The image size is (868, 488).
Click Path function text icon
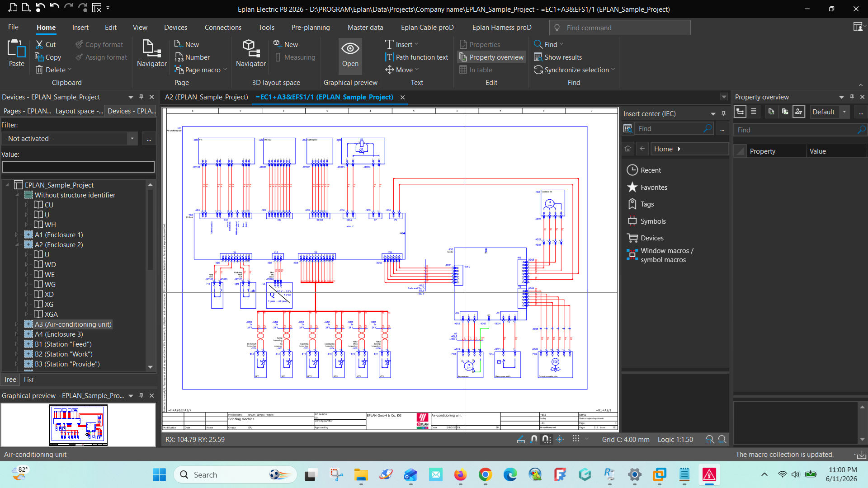(x=389, y=57)
